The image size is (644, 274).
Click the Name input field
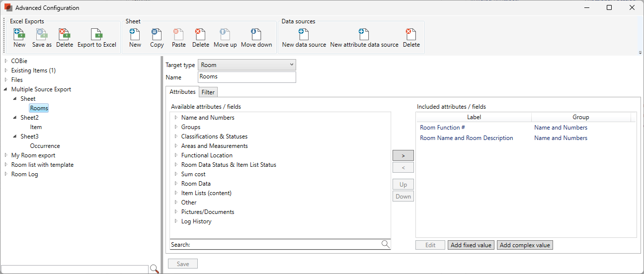[246, 77]
